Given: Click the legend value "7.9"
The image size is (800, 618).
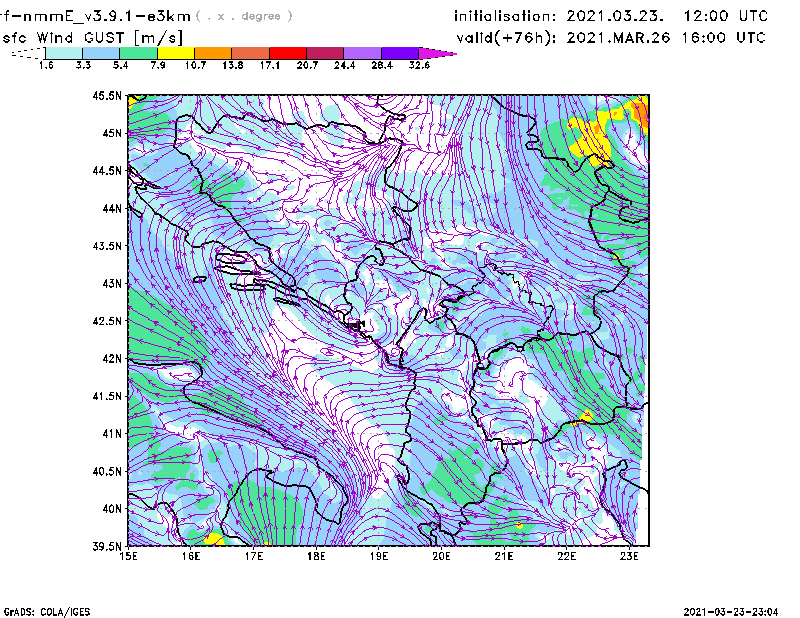Looking at the screenshot, I should (x=158, y=65).
